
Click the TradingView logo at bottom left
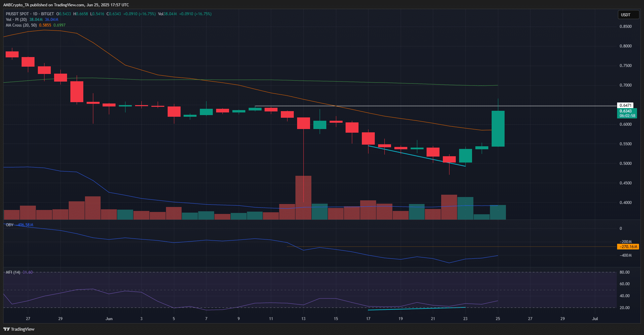coord(19,329)
